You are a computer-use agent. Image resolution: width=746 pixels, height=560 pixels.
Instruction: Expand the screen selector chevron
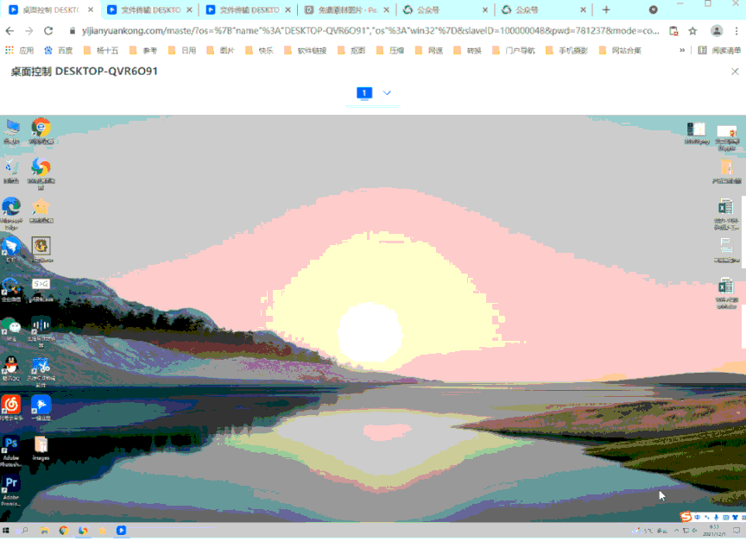pos(387,93)
